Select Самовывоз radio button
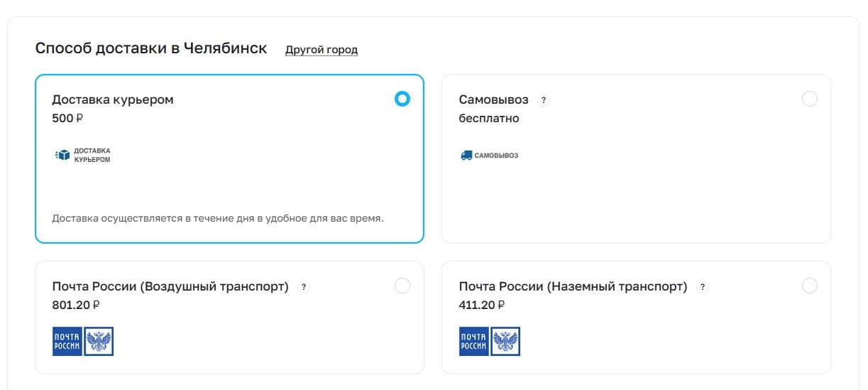 click(x=810, y=99)
